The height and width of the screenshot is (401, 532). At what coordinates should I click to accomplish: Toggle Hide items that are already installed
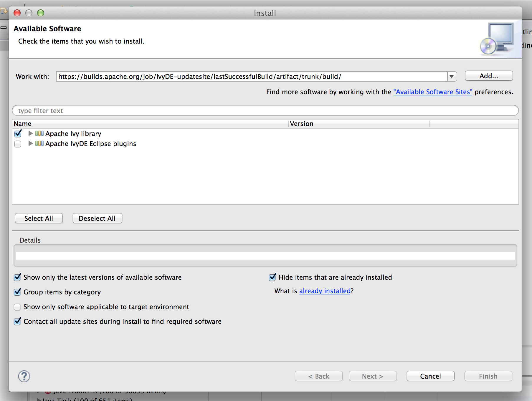(x=272, y=277)
